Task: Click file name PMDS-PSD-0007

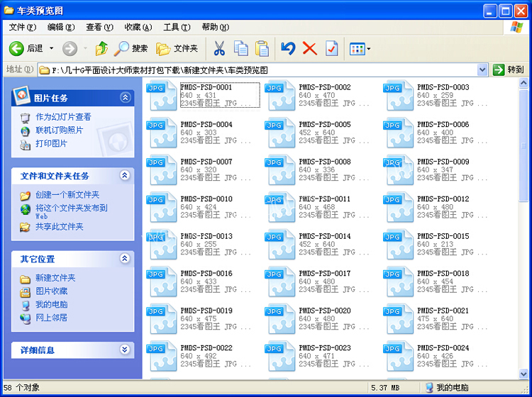Action: [206, 162]
